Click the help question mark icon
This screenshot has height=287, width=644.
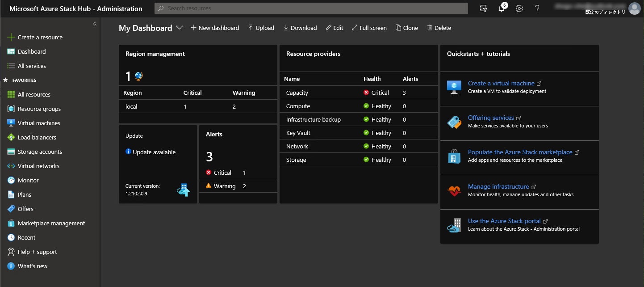[537, 8]
